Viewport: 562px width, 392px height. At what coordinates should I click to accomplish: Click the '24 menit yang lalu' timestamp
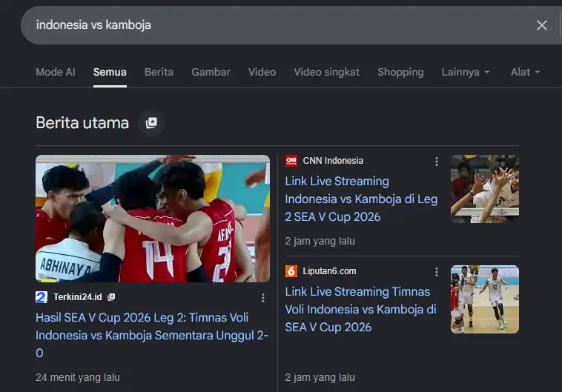[x=78, y=377]
